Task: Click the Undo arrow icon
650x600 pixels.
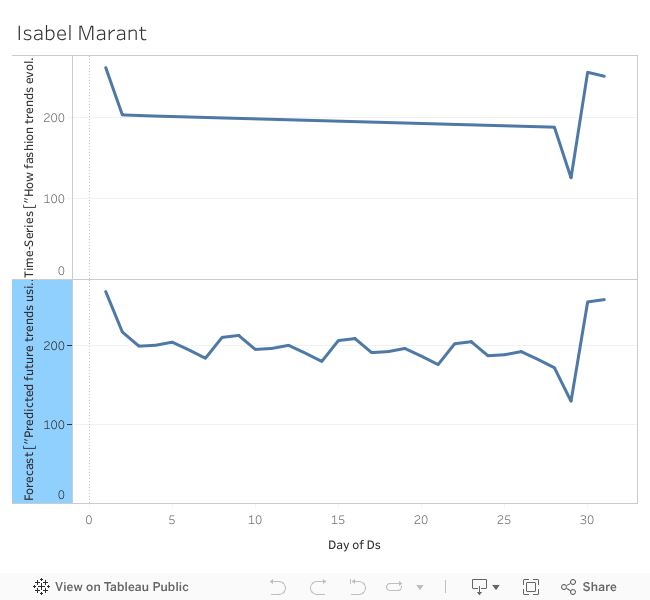Action: pyautogui.click(x=278, y=587)
